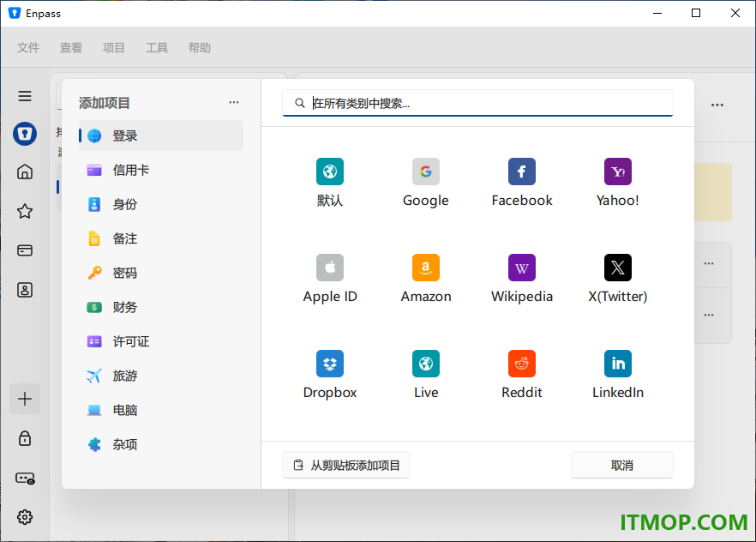Pick the Wikipedia login template
Screen dimensions: 756x542
(x=522, y=268)
